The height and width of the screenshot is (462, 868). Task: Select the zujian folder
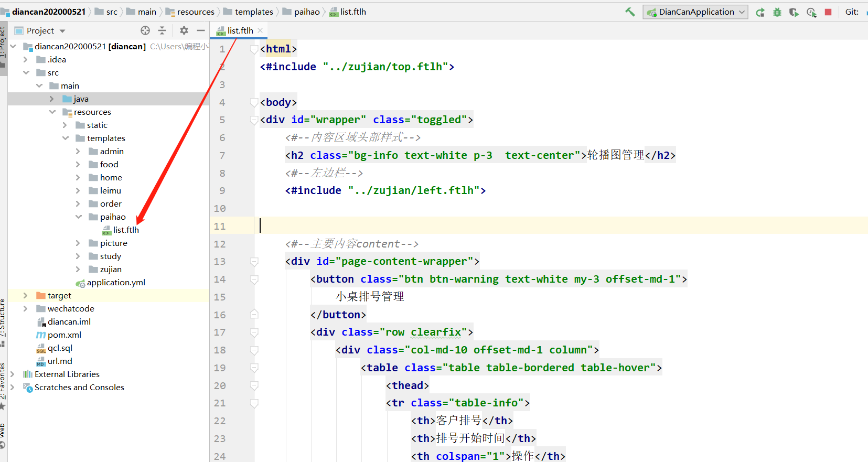tap(111, 269)
